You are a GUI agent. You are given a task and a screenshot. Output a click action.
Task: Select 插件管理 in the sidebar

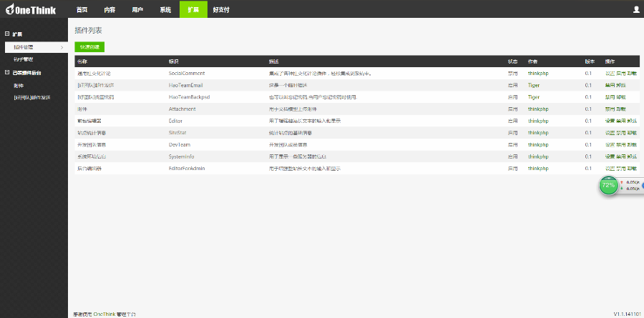(36, 47)
